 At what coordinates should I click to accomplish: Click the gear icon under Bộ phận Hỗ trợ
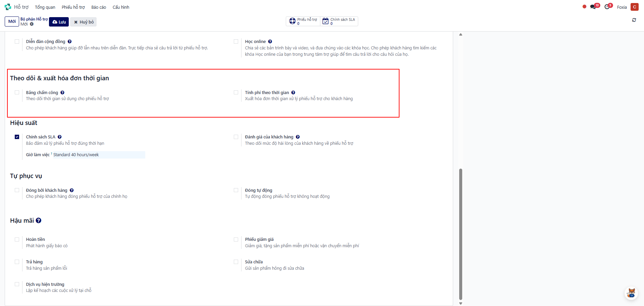point(32,24)
